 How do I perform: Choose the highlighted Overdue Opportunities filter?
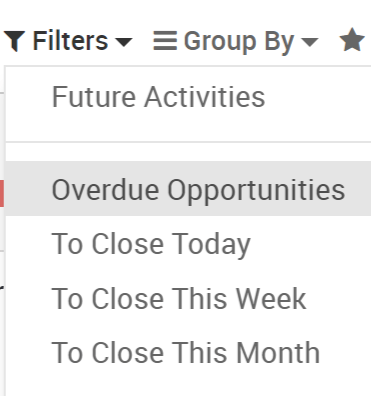[188, 189]
